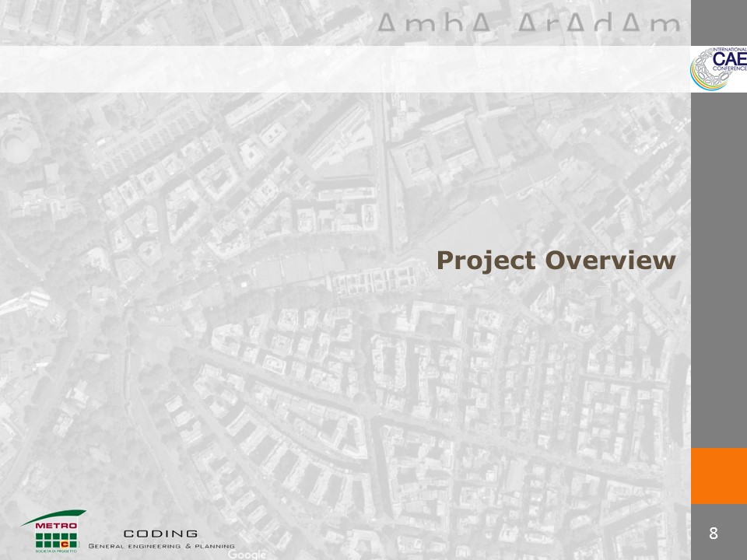Viewport: 747px width, 560px height.
Task: Click the word Project in the title
Action: tap(486, 261)
